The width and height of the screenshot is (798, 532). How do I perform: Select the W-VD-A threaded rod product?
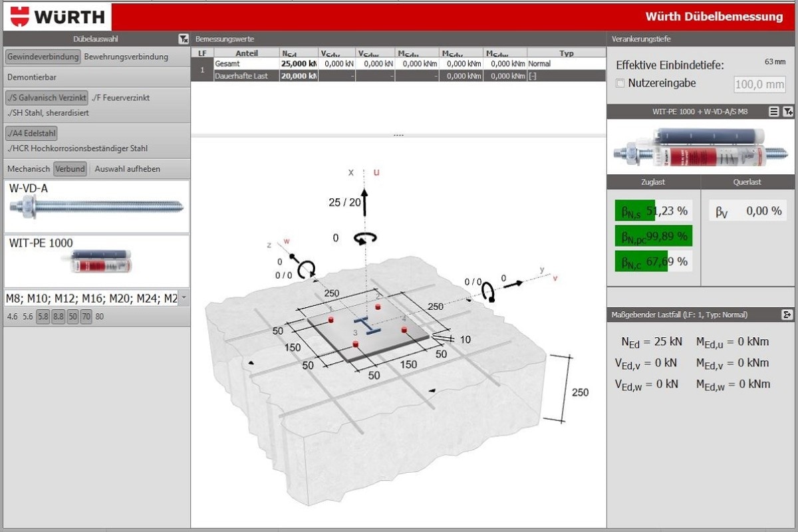tap(96, 206)
